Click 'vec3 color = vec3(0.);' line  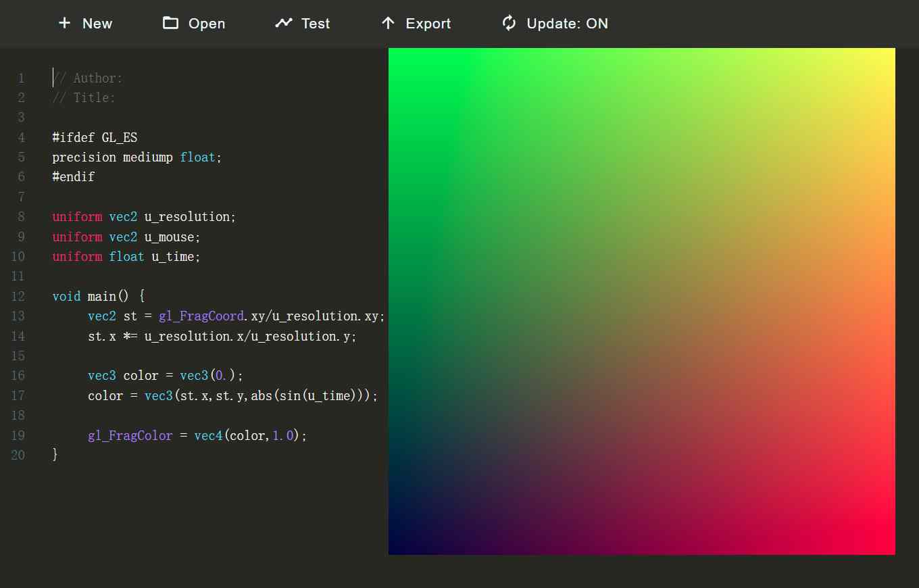[166, 375]
